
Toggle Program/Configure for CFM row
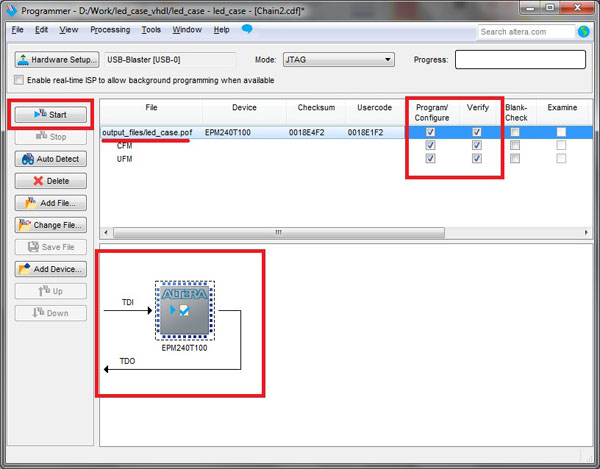coord(430,145)
